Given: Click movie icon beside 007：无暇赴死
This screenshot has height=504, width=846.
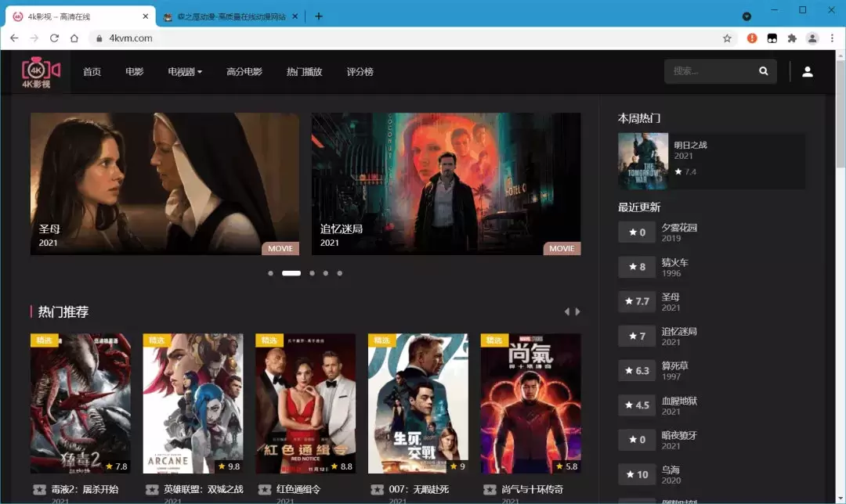Looking at the screenshot, I should tap(377, 489).
